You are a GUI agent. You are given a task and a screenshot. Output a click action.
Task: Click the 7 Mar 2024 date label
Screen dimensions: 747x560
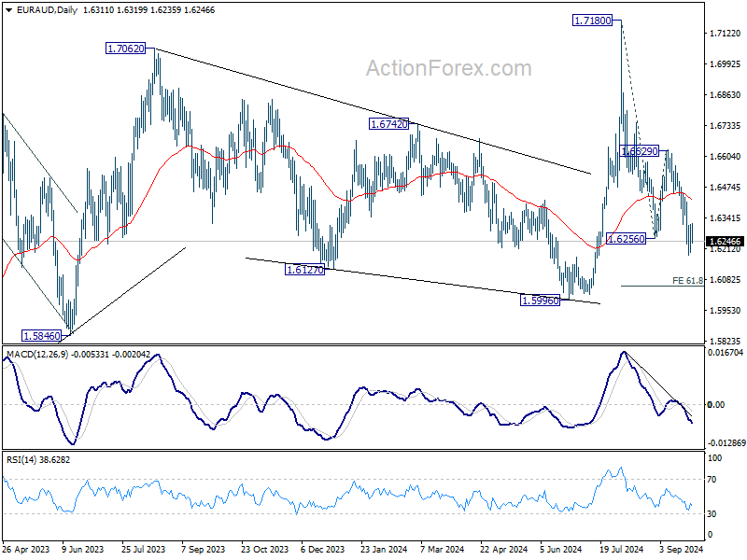click(442, 549)
